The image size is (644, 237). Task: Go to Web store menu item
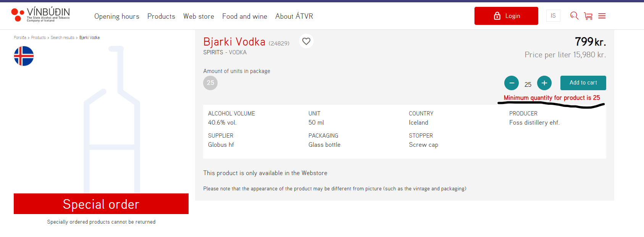(199, 16)
